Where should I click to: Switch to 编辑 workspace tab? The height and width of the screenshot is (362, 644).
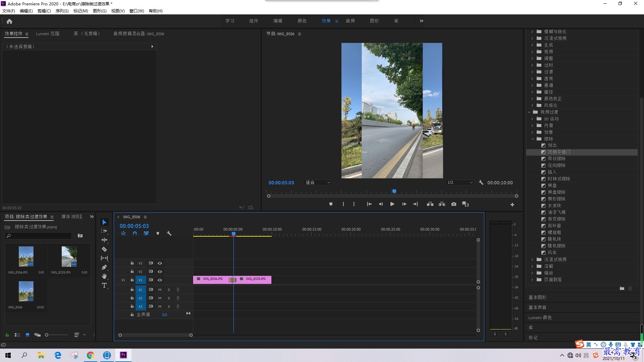point(278,21)
